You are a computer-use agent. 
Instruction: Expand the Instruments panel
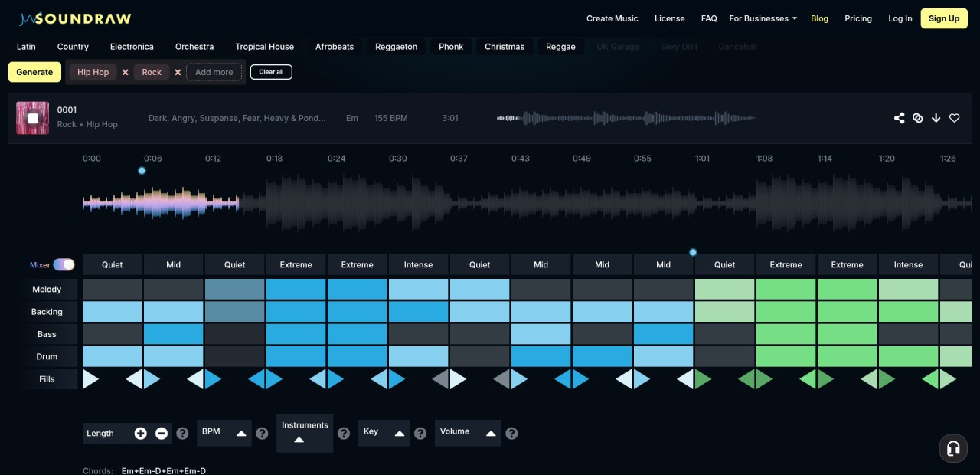click(299, 440)
